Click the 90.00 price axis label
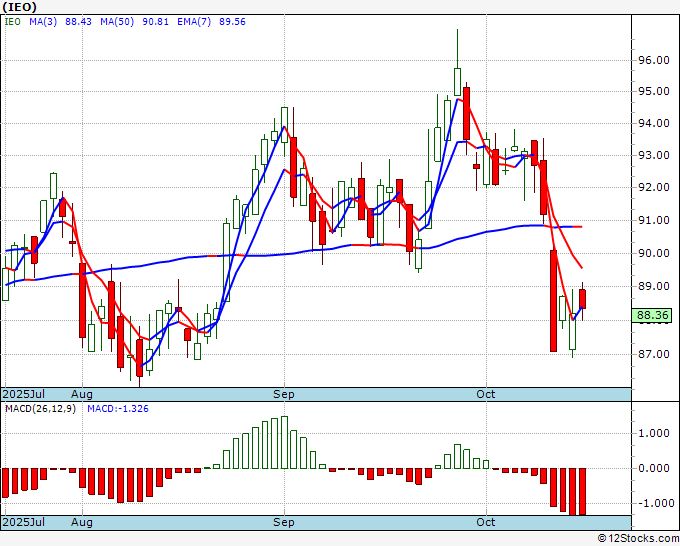The width and height of the screenshot is (680, 546). coord(654,253)
